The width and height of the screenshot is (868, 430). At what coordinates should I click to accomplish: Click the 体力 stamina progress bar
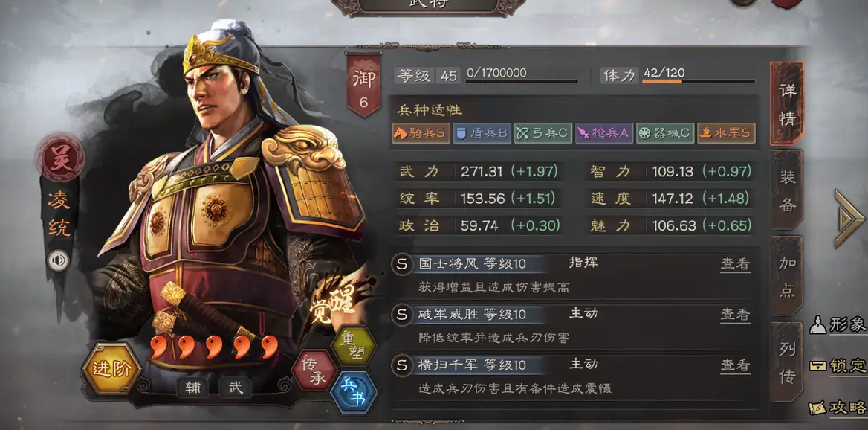pyautogui.click(x=699, y=81)
